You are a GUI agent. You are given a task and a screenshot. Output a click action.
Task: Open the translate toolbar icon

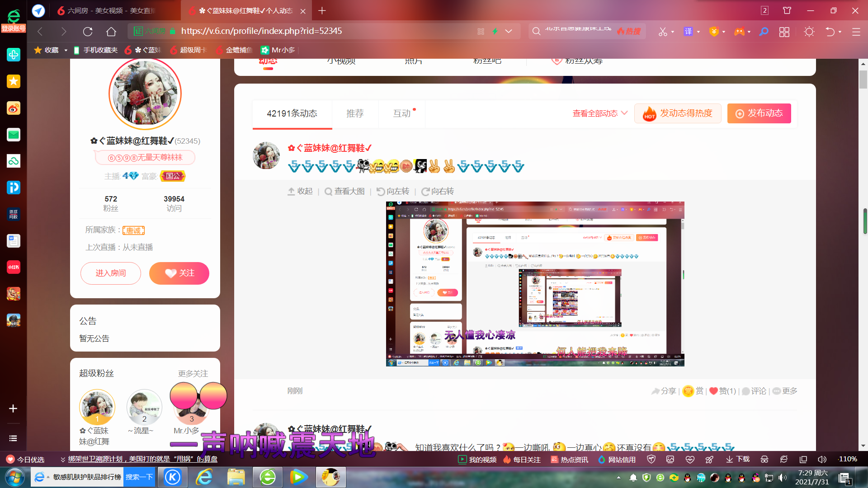point(688,32)
